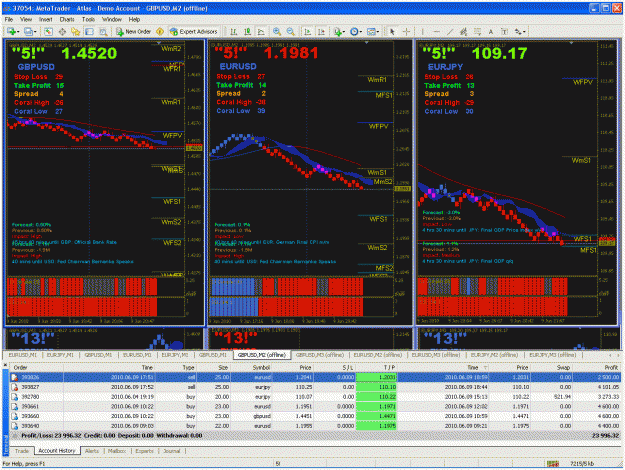This screenshot has width=625, height=470.
Task: Select order 393827 row
Action: pyautogui.click(x=315, y=387)
